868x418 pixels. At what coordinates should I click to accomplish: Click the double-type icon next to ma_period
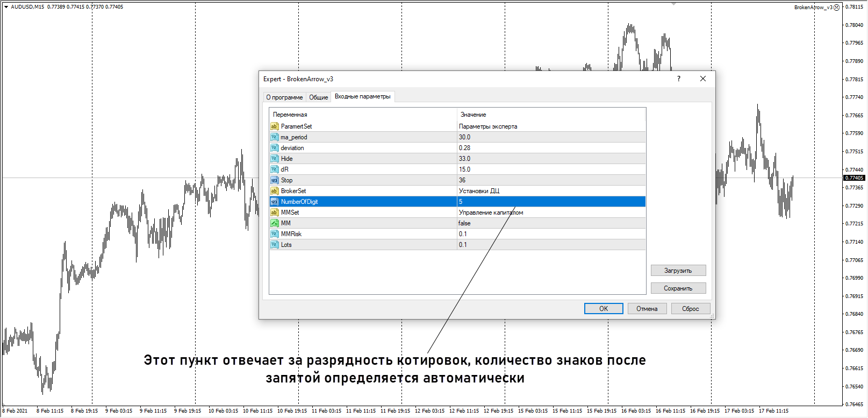click(274, 137)
